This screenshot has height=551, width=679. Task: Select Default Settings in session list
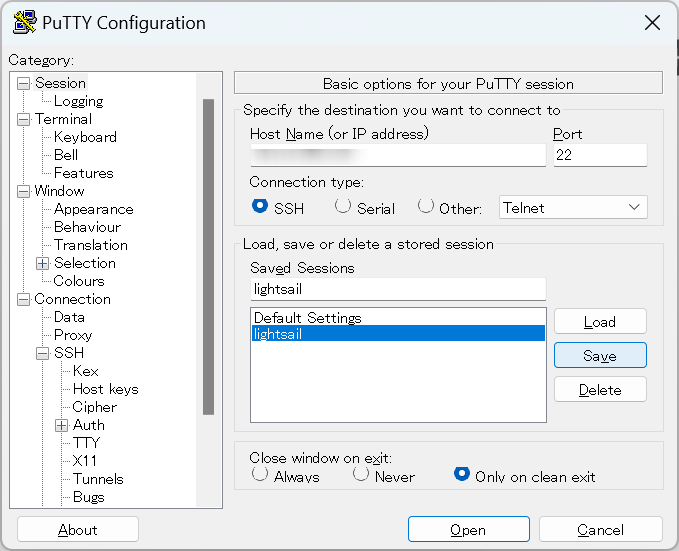(398, 318)
